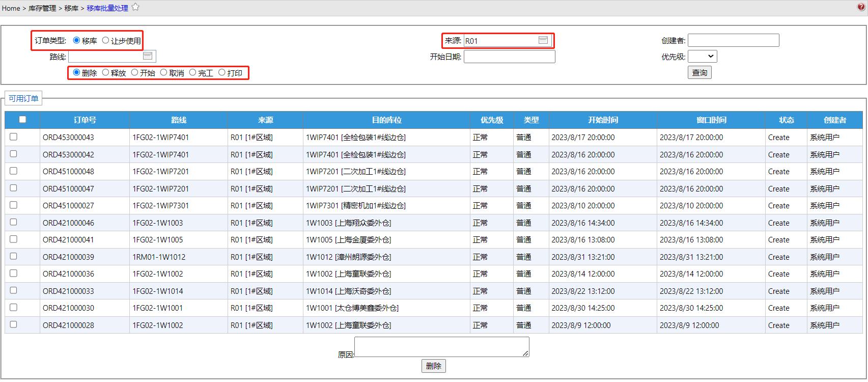The width and height of the screenshot is (868, 382).
Task: Click route cell 1FG02-1W1003
Action: coord(157,223)
